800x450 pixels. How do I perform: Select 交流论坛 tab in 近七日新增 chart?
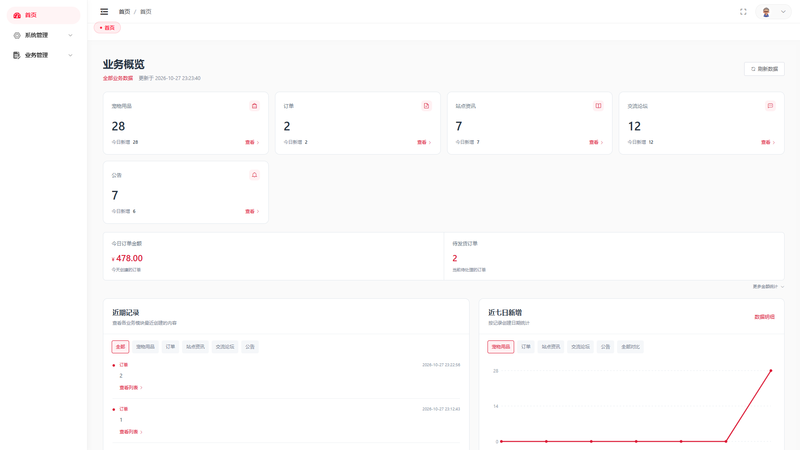[580, 347]
